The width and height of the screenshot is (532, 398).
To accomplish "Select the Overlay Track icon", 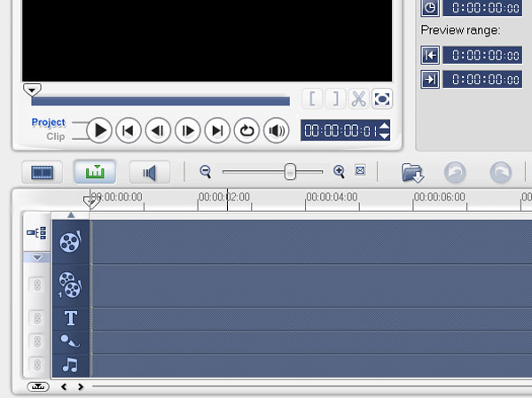I will (71, 285).
